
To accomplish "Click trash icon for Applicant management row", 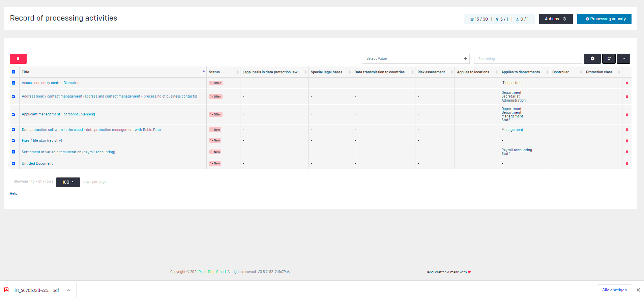I will coord(627,114).
